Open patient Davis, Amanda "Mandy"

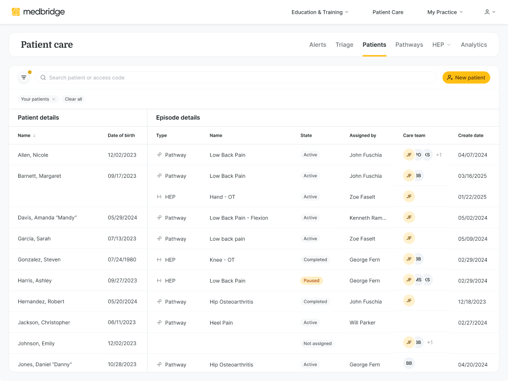pyautogui.click(x=47, y=218)
